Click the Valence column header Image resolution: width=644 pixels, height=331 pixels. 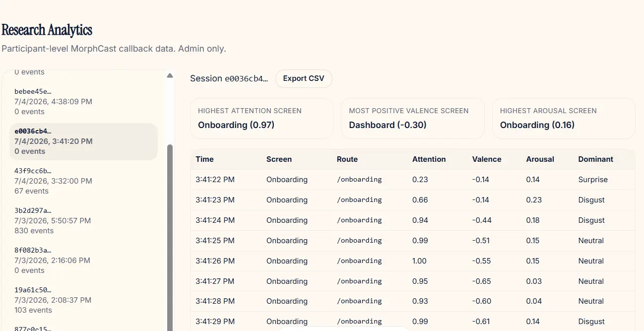point(487,159)
